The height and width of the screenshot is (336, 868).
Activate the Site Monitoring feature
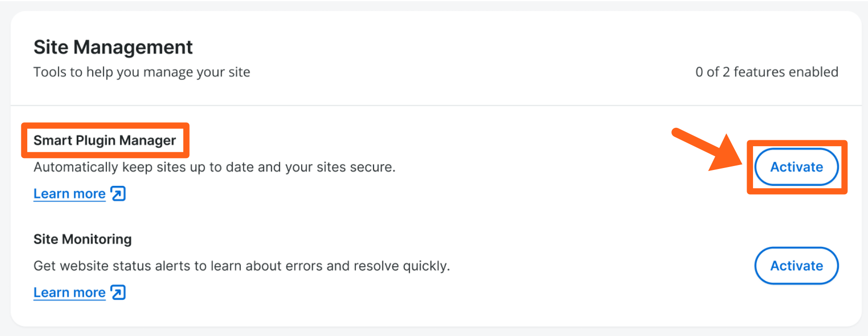(796, 266)
